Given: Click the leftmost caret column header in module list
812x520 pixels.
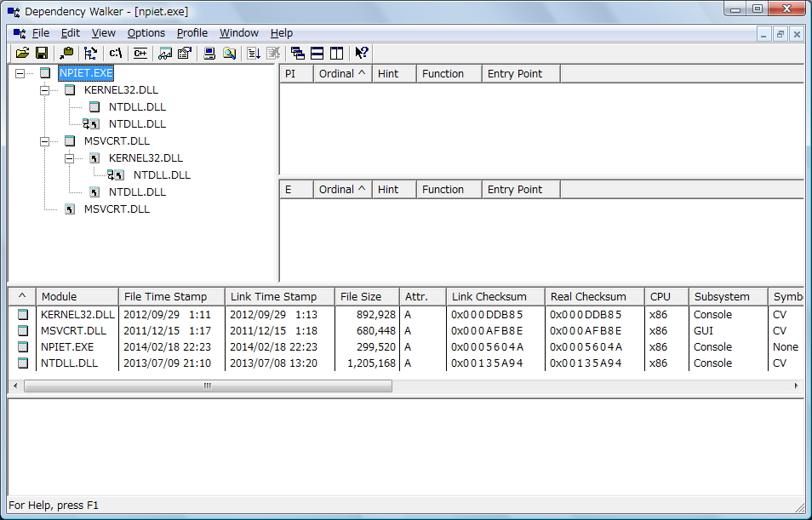Looking at the screenshot, I should pos(22,297).
